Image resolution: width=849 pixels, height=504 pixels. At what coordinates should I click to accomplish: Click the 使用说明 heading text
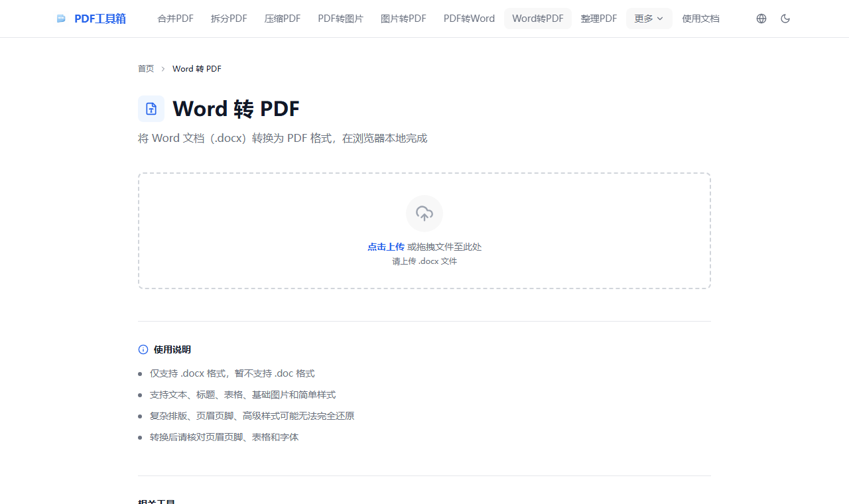point(172,349)
